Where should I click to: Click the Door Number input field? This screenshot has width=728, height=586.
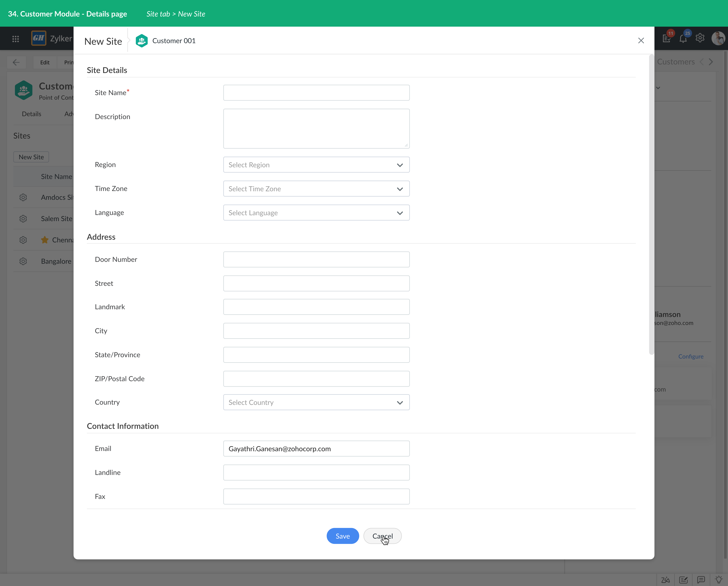click(316, 260)
